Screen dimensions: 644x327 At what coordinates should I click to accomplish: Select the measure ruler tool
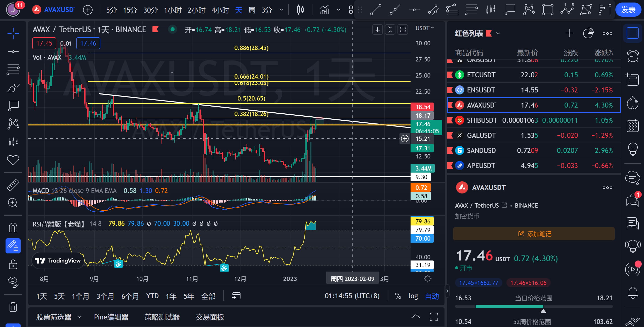click(13, 185)
